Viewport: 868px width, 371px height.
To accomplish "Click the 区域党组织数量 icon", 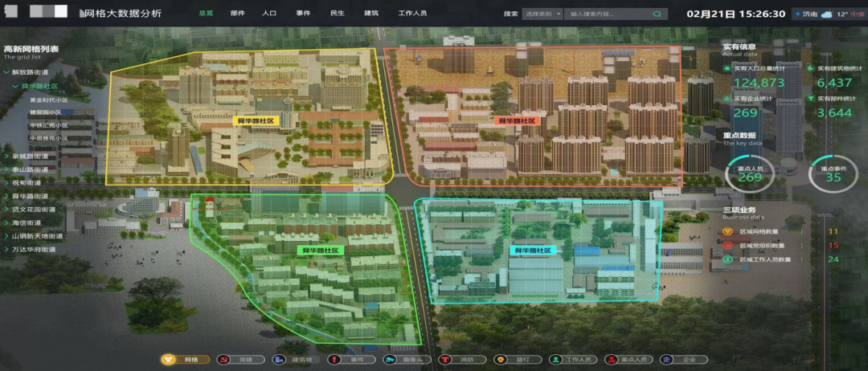I will click(x=728, y=246).
